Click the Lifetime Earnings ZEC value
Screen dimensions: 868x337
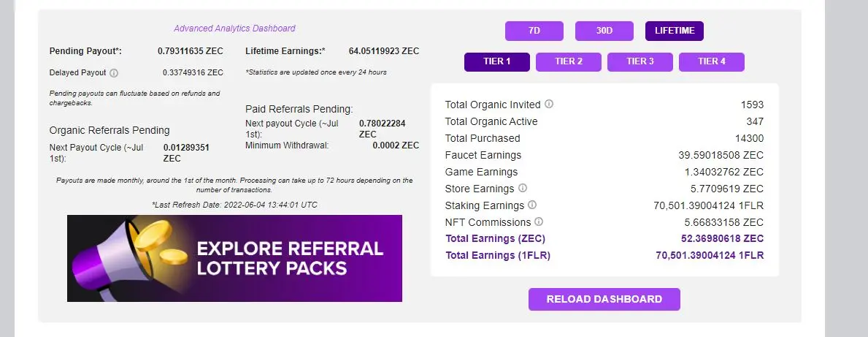[383, 51]
